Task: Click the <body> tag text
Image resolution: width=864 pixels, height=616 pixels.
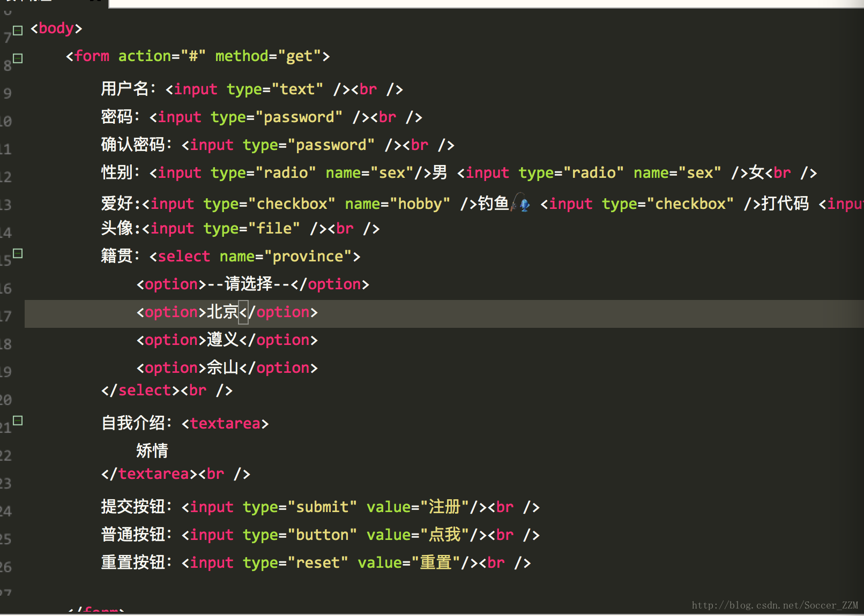Action: click(56, 28)
